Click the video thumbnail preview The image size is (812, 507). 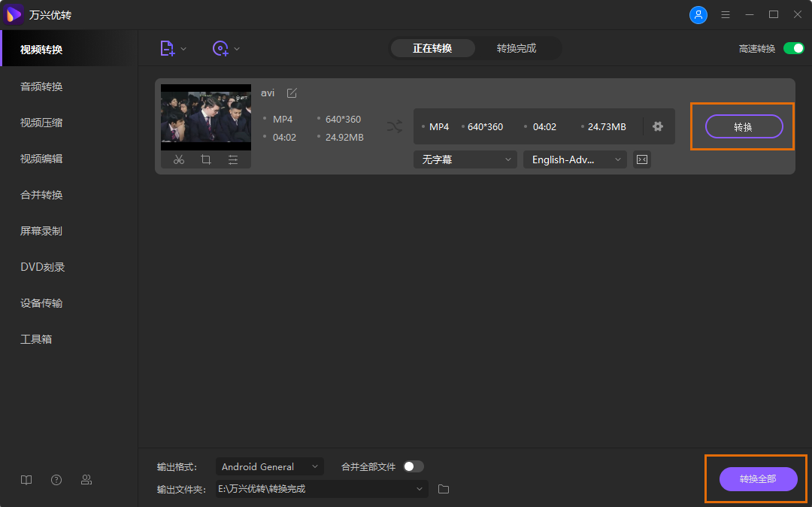[x=205, y=117]
